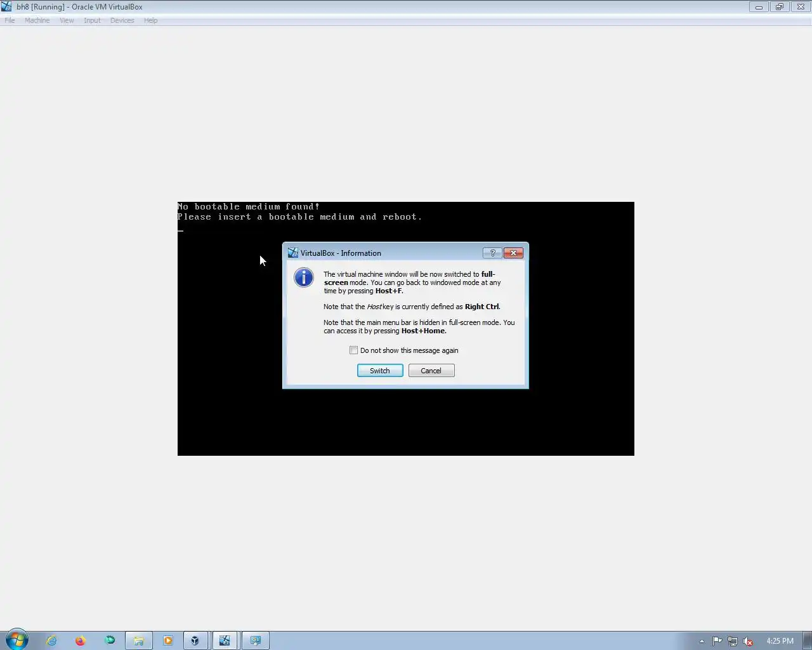Launch Internet Explorer from taskbar
The height and width of the screenshot is (650, 812).
tap(51, 640)
